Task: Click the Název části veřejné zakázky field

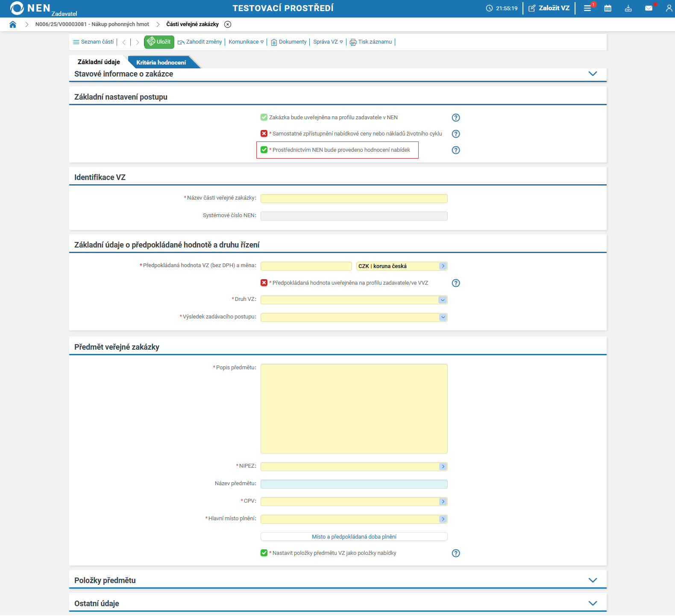Action: click(354, 198)
